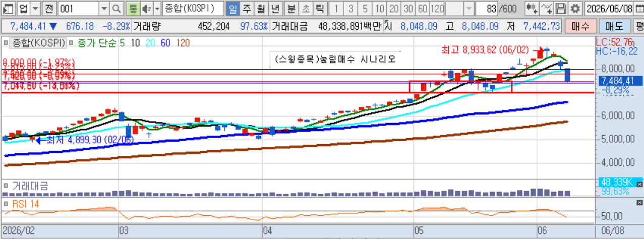Screen dimensions: 644x239
Task: Click the 7,044.60 (-14.68%) price line label
Action: pyautogui.click(x=41, y=86)
